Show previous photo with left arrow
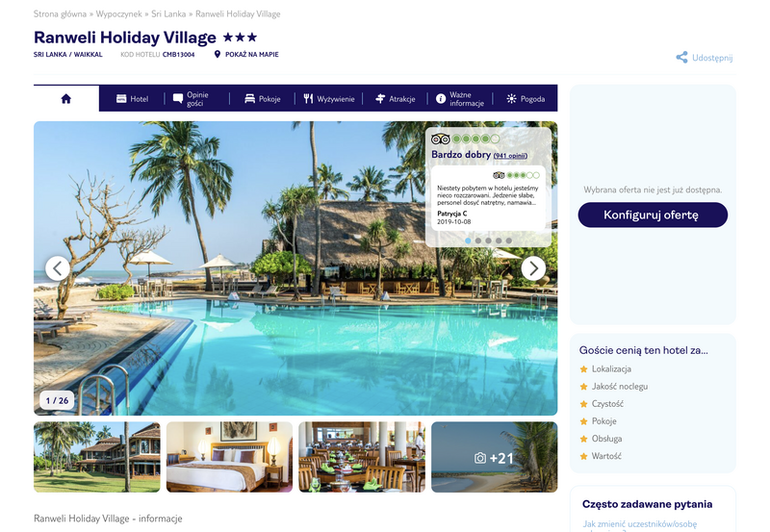Image resolution: width=770 pixels, height=532 pixels. click(x=58, y=268)
